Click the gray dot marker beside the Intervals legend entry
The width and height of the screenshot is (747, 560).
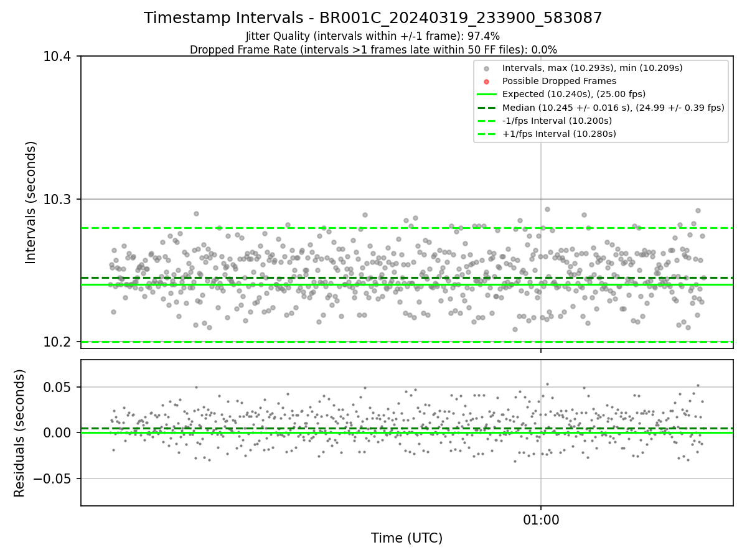click(x=487, y=68)
